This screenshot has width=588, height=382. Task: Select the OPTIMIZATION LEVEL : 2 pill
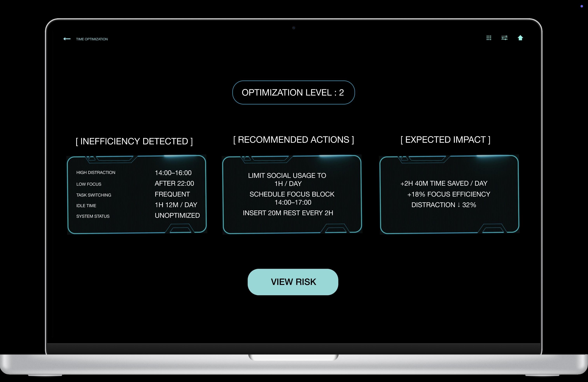[293, 92]
